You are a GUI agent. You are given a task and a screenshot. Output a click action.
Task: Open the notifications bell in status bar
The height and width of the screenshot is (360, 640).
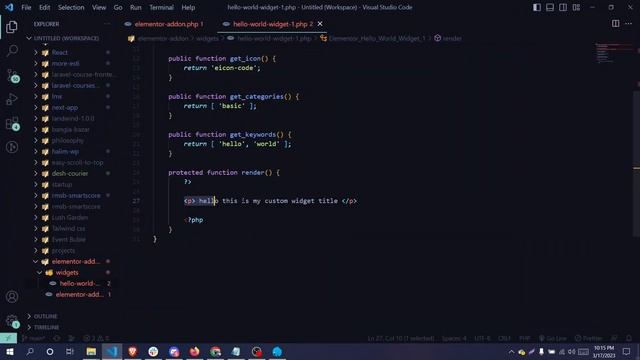point(629,338)
